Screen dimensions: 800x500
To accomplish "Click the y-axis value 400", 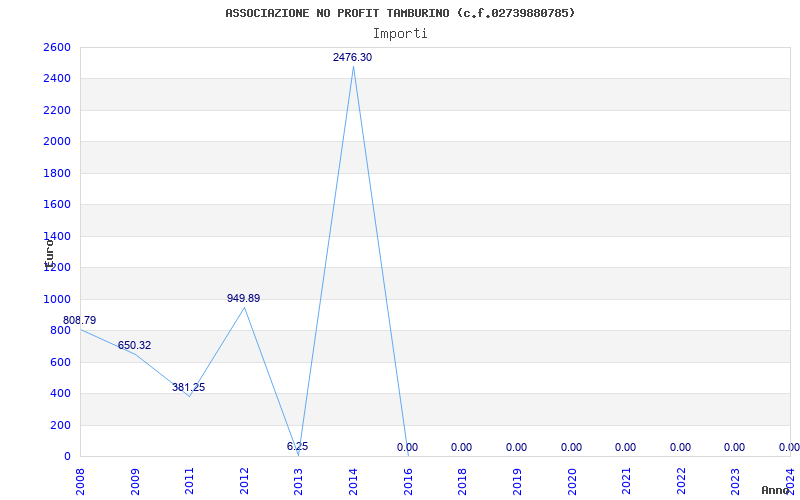I will pos(60,393).
